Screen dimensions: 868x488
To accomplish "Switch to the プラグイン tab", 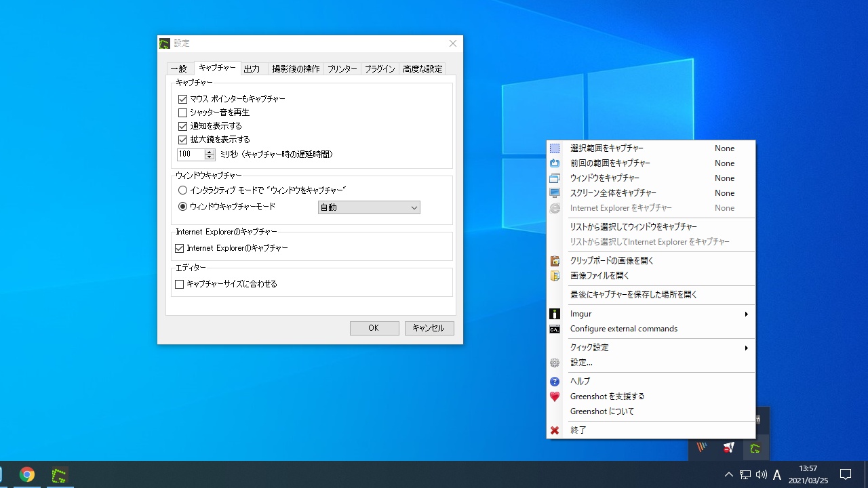I will click(380, 69).
